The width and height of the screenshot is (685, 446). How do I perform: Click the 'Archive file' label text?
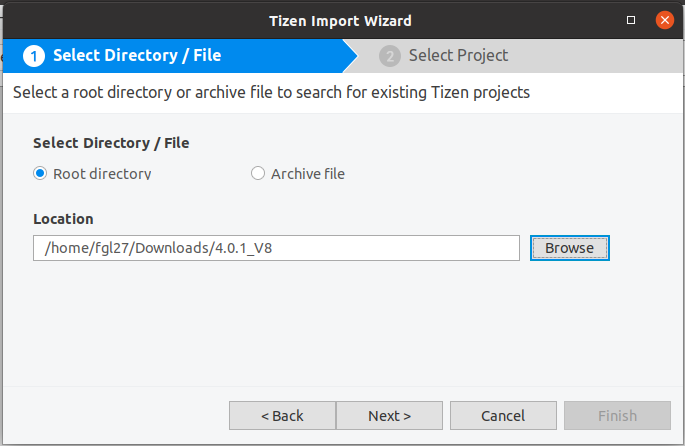[x=308, y=174]
